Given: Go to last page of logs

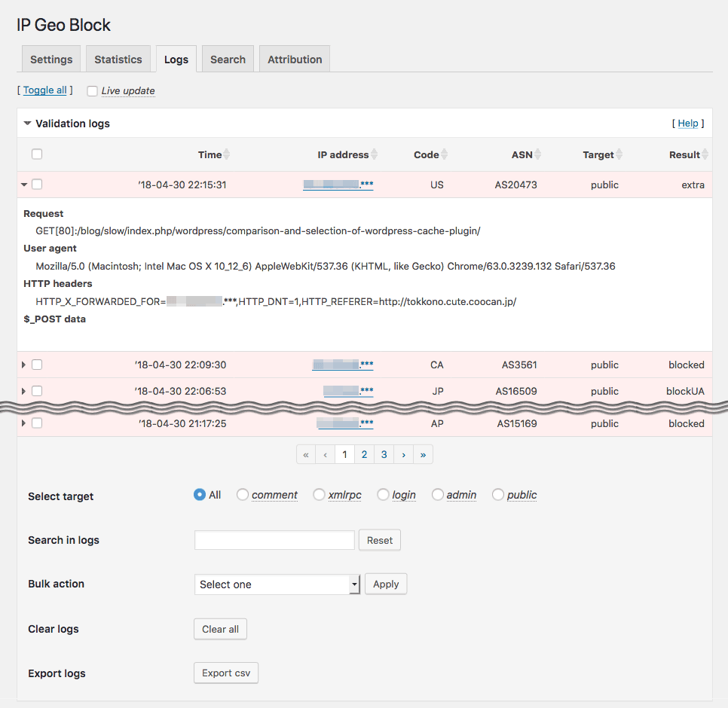Looking at the screenshot, I should click(x=423, y=454).
